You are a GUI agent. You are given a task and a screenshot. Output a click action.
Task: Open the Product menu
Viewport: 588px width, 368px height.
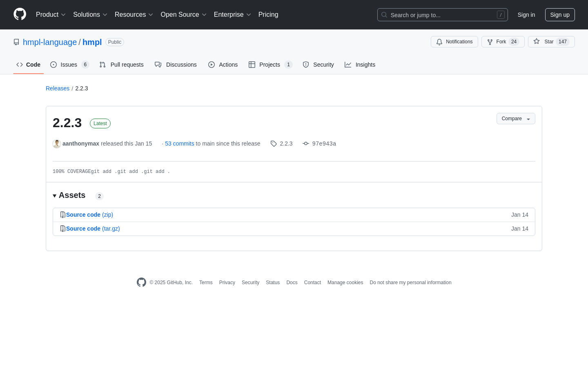pyautogui.click(x=51, y=15)
